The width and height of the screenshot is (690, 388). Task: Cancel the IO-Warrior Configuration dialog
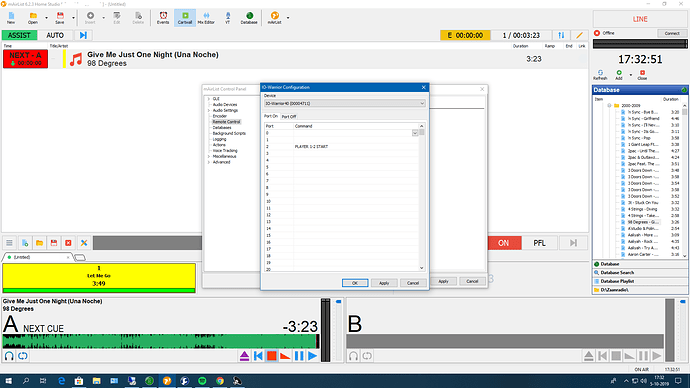pyautogui.click(x=413, y=283)
